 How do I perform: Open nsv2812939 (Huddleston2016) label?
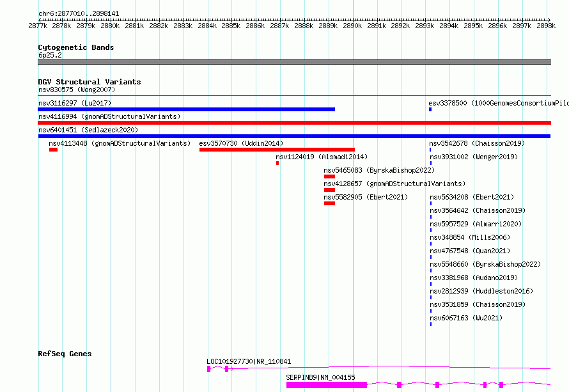point(481,291)
